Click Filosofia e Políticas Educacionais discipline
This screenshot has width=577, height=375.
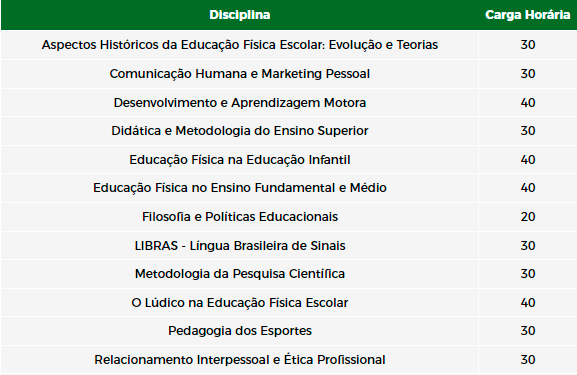(x=240, y=217)
